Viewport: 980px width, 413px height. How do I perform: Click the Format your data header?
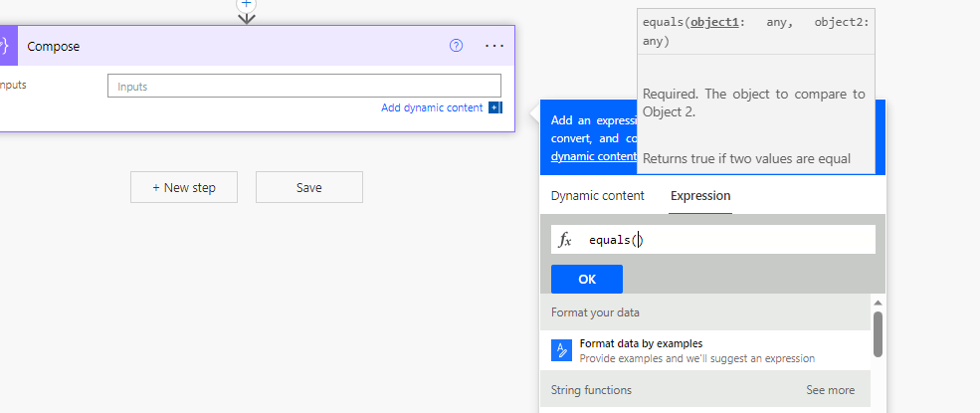705,312
